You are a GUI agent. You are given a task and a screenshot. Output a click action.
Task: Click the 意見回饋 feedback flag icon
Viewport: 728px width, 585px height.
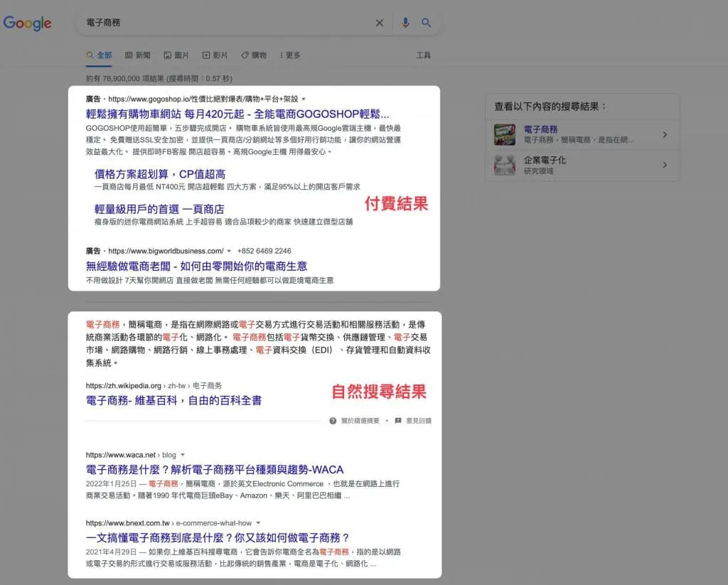click(398, 421)
